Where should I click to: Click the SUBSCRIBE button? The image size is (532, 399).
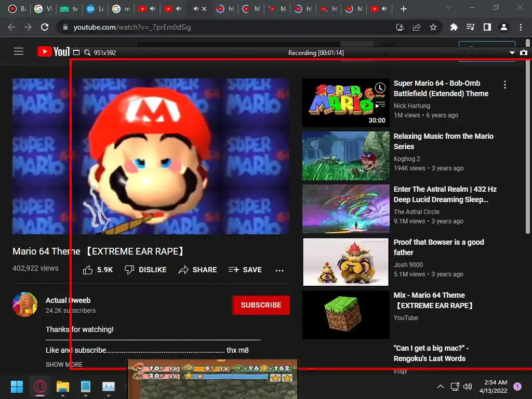click(x=261, y=305)
